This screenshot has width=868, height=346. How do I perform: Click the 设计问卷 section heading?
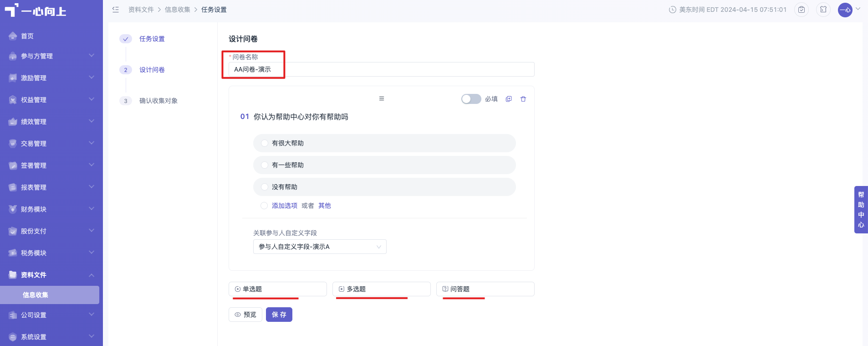coord(243,39)
